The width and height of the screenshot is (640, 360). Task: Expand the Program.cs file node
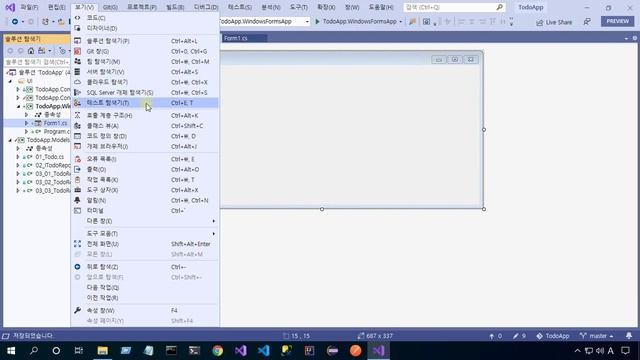click(x=27, y=131)
